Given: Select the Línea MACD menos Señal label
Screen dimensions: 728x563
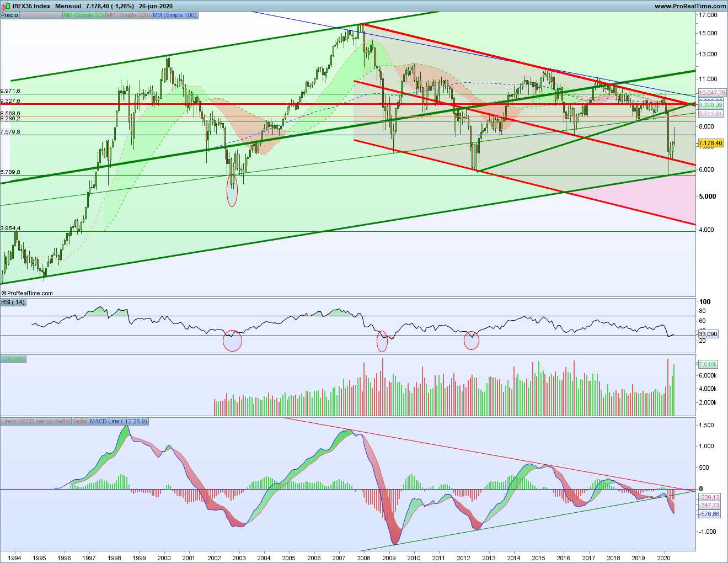Looking at the screenshot, I should click(35, 421).
